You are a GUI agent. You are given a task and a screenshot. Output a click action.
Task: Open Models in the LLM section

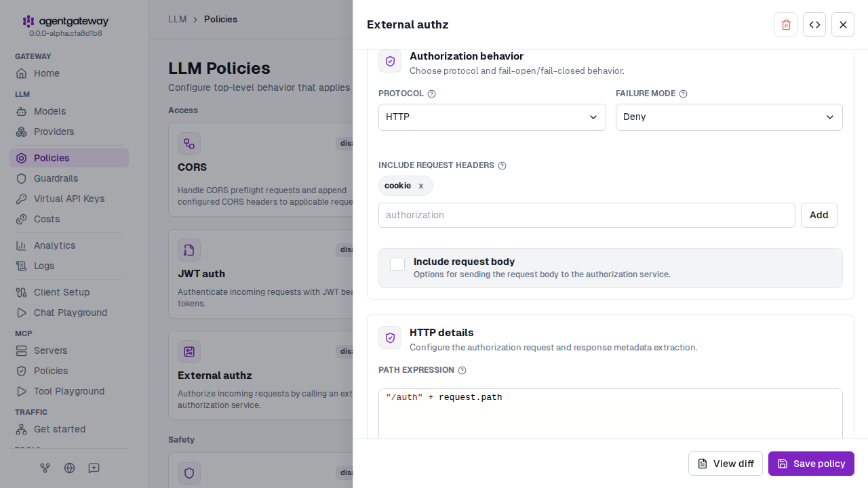(69, 111)
